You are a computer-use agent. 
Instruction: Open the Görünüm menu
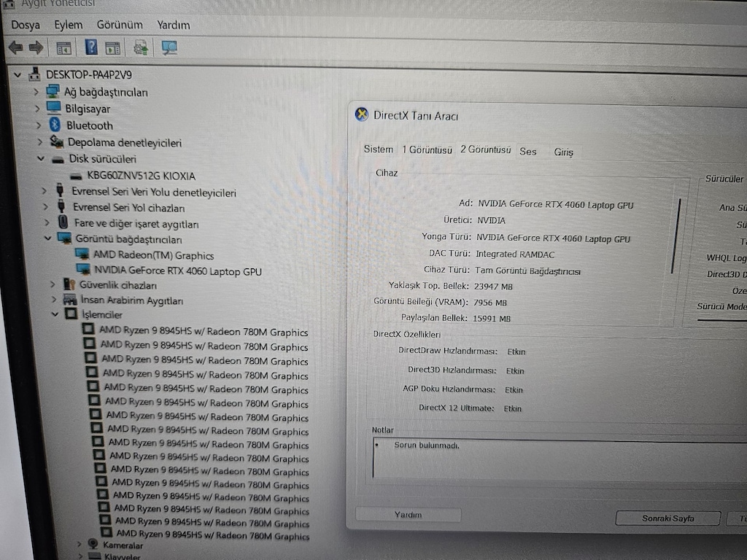(x=120, y=24)
